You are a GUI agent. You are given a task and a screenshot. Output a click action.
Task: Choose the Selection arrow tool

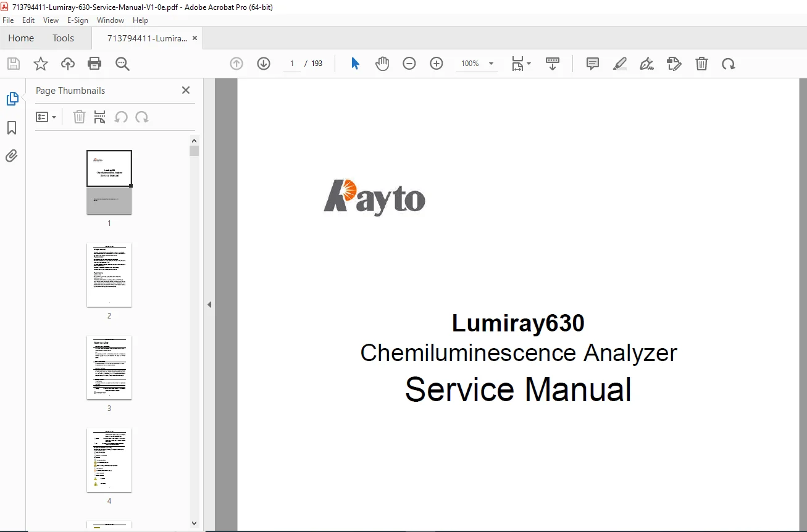[355, 64]
